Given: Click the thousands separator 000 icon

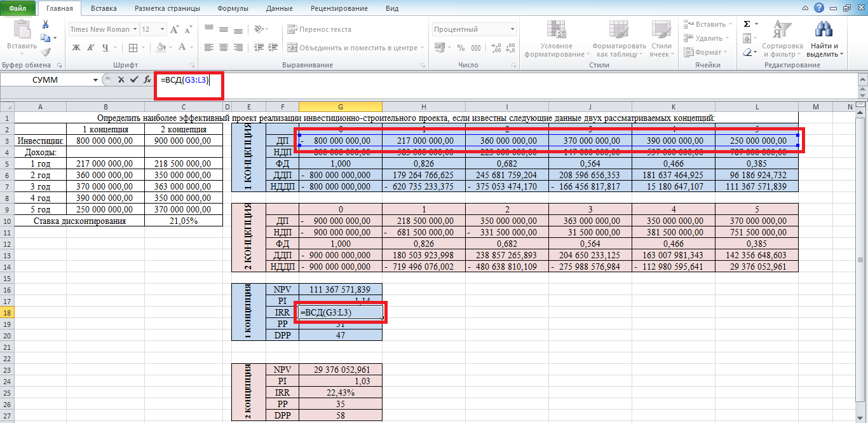Looking at the screenshot, I should [475, 48].
